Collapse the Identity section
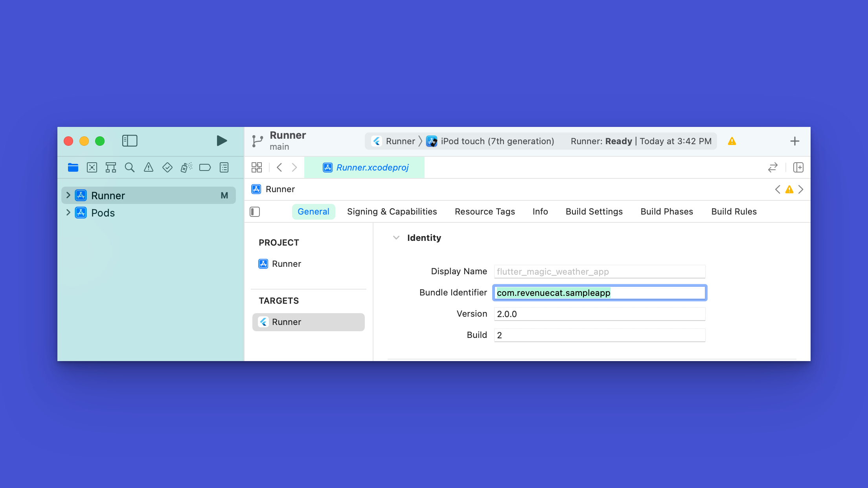The height and width of the screenshot is (488, 868). coord(396,238)
